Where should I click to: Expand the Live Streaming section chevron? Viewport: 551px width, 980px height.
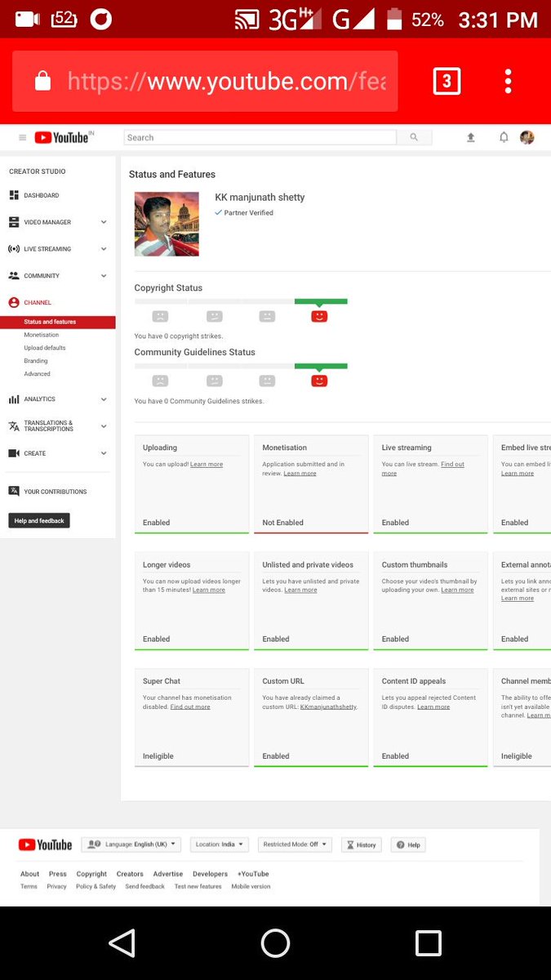(104, 249)
